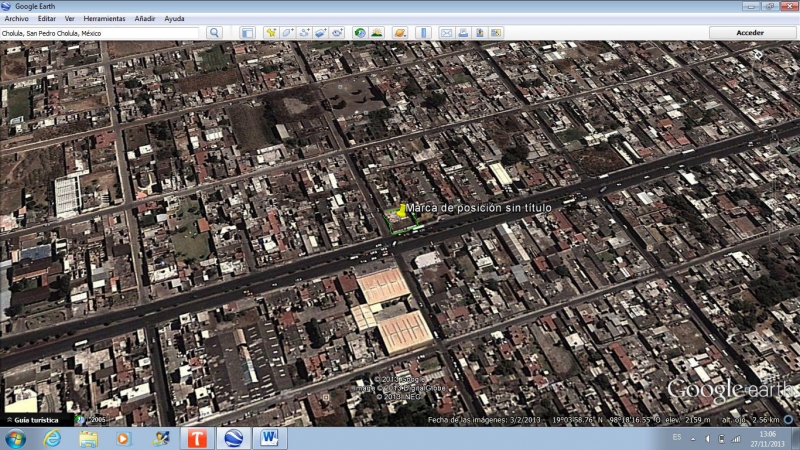
Task: Toggle sunlight across the landscape
Action: [377, 33]
